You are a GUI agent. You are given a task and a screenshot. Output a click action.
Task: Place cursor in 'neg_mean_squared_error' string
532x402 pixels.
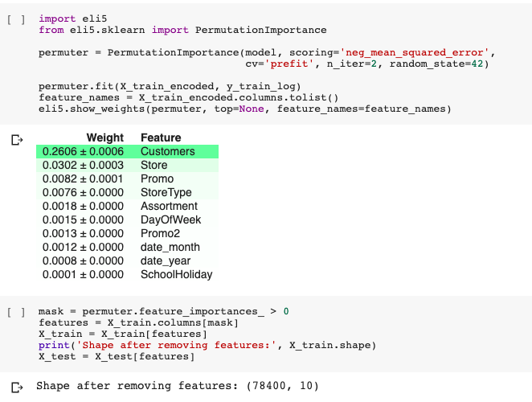414,52
